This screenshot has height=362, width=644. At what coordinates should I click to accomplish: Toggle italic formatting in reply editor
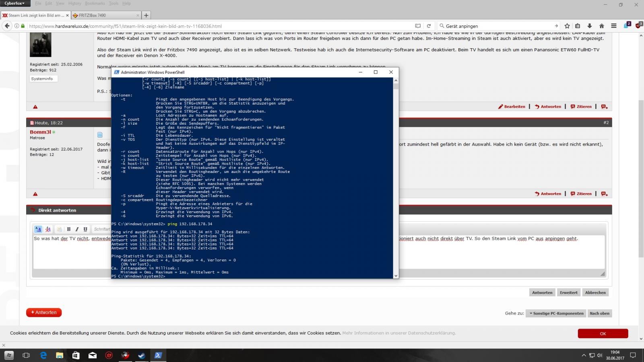(77, 229)
